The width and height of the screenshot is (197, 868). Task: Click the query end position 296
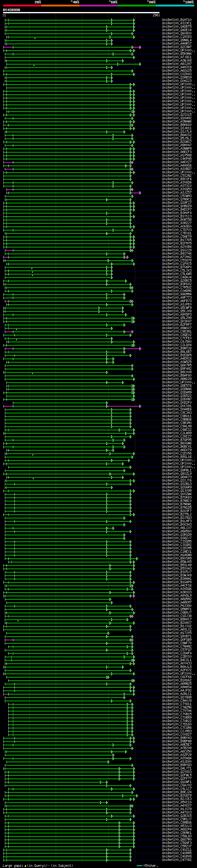click(155, 15)
